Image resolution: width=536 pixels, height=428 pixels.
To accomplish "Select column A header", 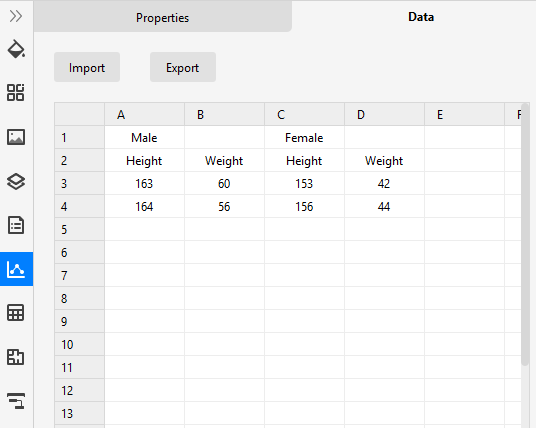I will (x=145, y=115).
